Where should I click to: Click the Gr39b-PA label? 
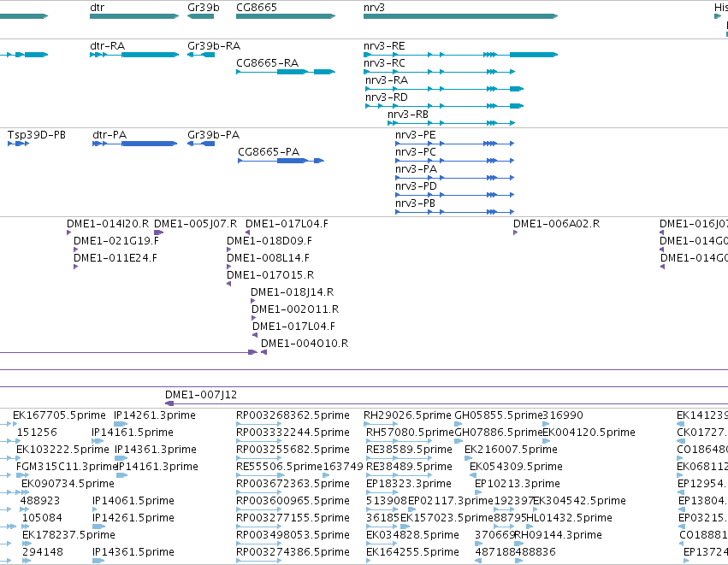214,135
